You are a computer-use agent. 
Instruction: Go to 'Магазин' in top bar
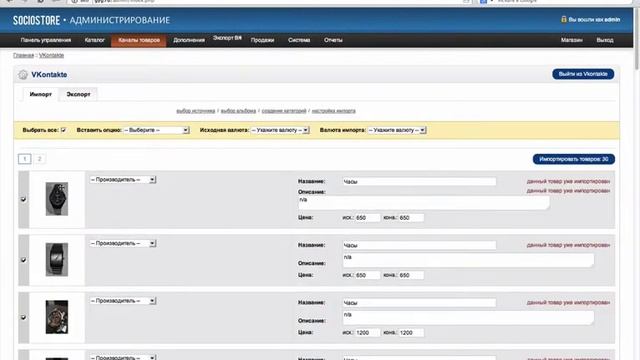coord(571,40)
